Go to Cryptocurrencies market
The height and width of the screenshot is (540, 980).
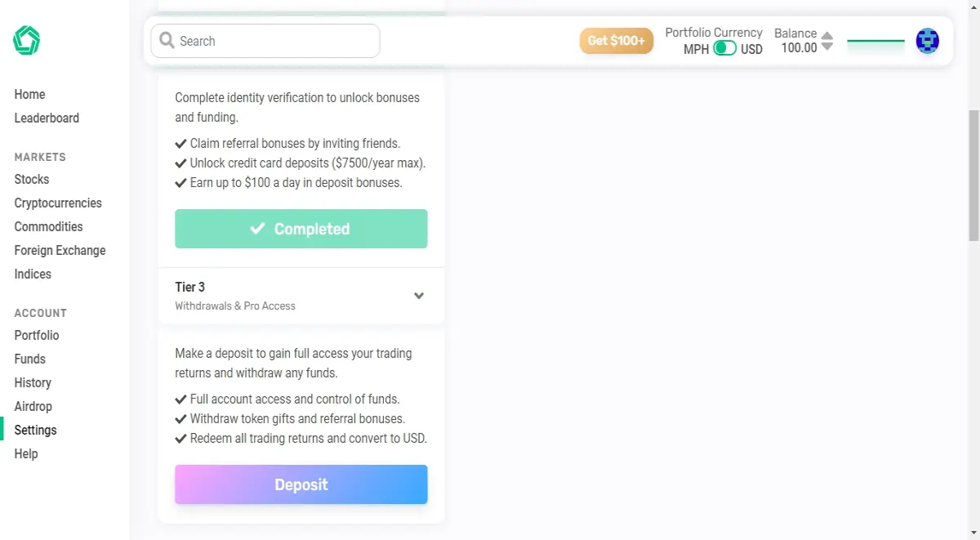(x=58, y=203)
